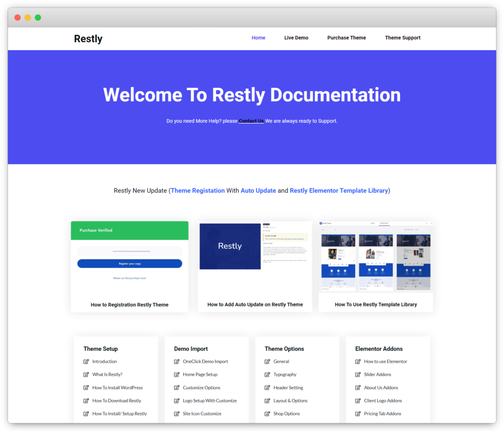The image size is (504, 431).
Task: Select the icon next to How to use Elementor
Action: point(357,361)
